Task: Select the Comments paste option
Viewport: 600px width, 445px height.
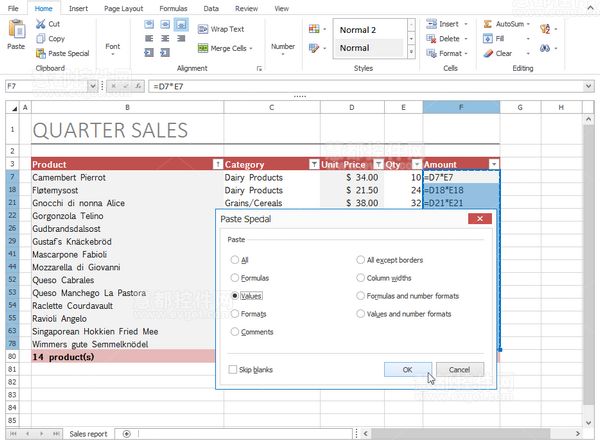Action: pos(235,332)
